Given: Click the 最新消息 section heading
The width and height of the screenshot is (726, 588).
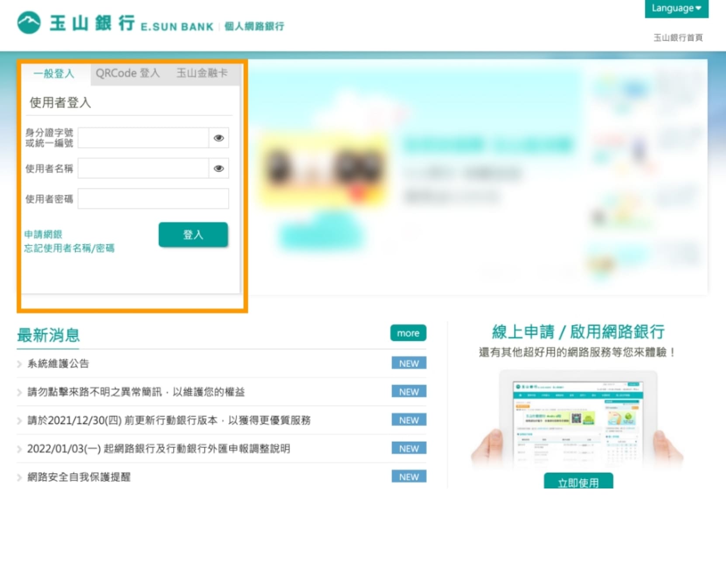Looking at the screenshot, I should coord(48,335).
